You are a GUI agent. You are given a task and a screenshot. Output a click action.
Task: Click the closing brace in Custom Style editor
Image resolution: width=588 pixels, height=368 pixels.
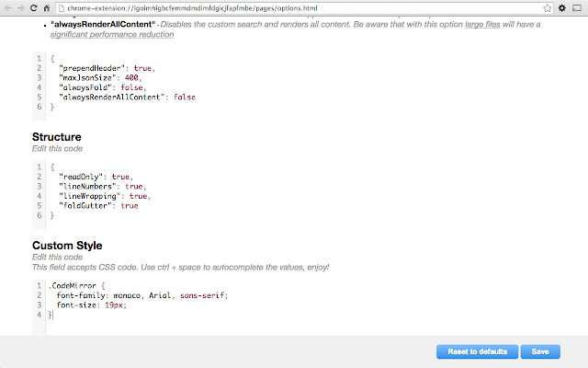51,315
